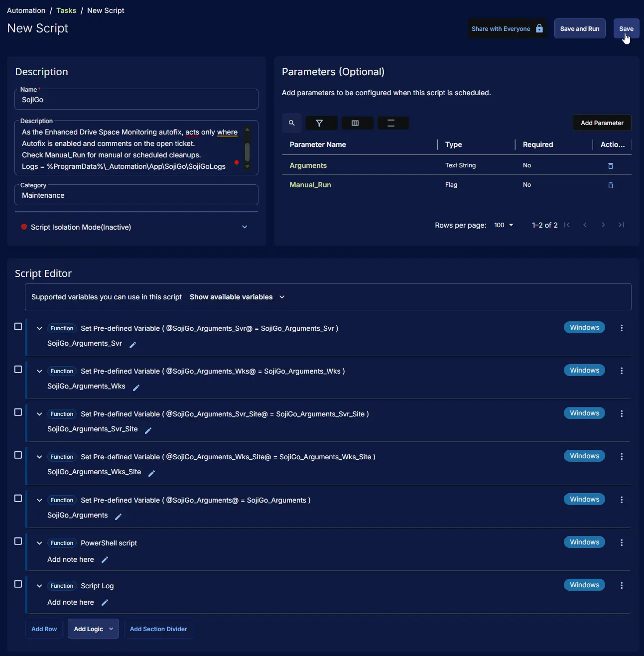Check the SojiGo_Arguments_Svr_Site@ row checkbox
644x656 pixels.
18,412
